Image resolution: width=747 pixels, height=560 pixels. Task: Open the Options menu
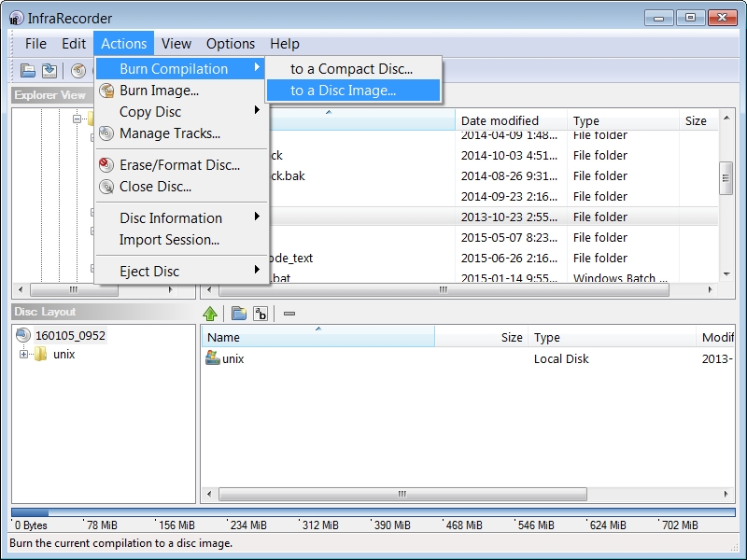click(230, 43)
